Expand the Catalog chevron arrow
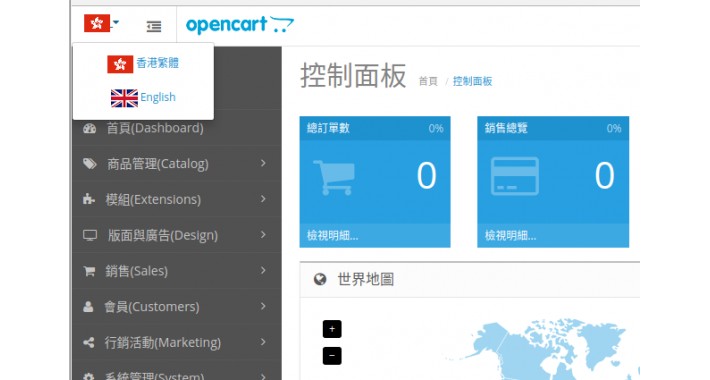 [x=263, y=163]
